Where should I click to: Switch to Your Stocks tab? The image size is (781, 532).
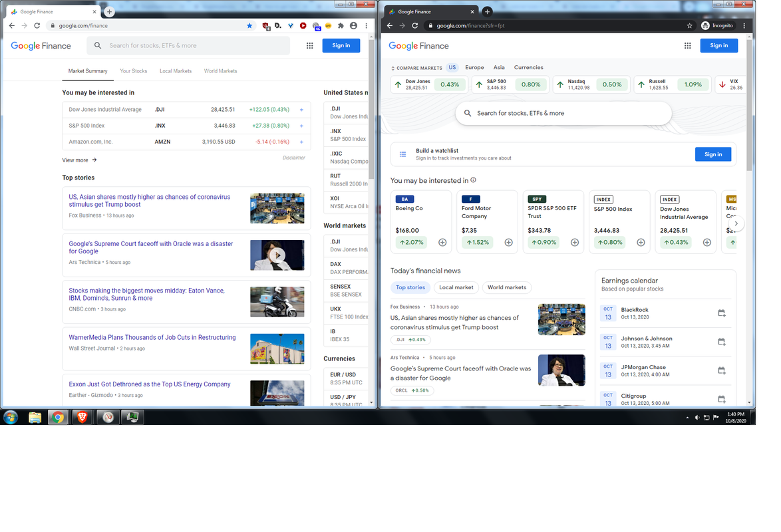134,70
